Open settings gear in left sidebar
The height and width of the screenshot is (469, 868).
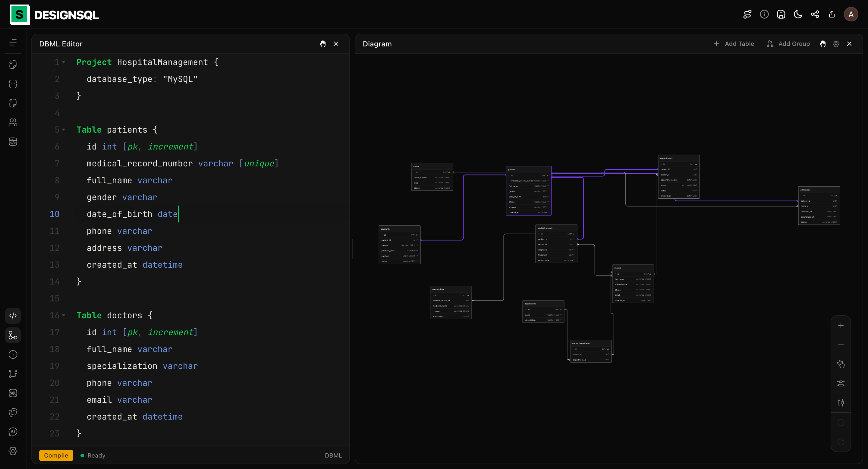click(x=13, y=451)
